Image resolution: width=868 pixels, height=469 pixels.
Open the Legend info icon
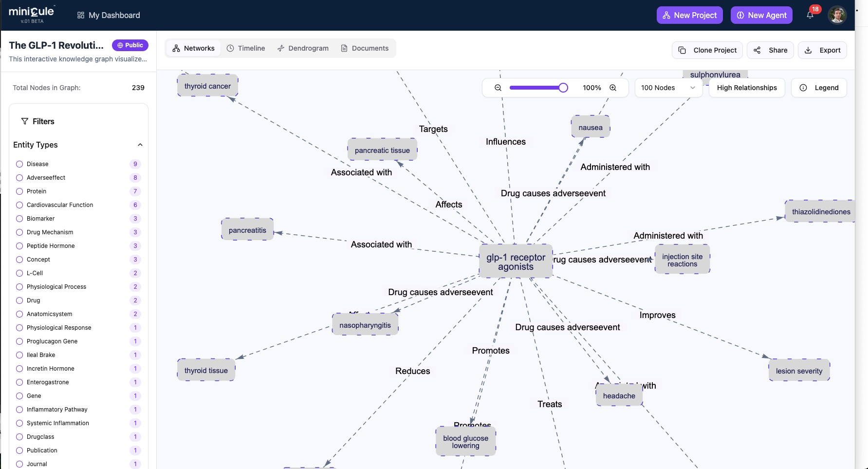pyautogui.click(x=803, y=88)
